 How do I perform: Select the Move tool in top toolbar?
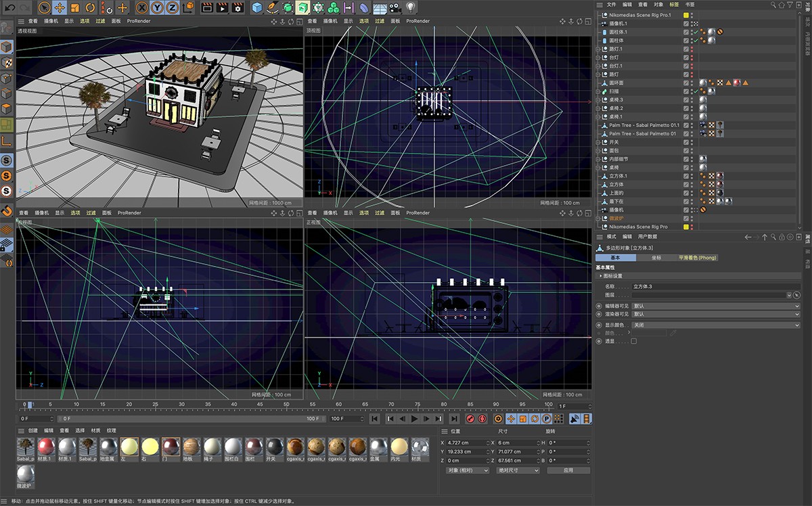pyautogui.click(x=60, y=8)
